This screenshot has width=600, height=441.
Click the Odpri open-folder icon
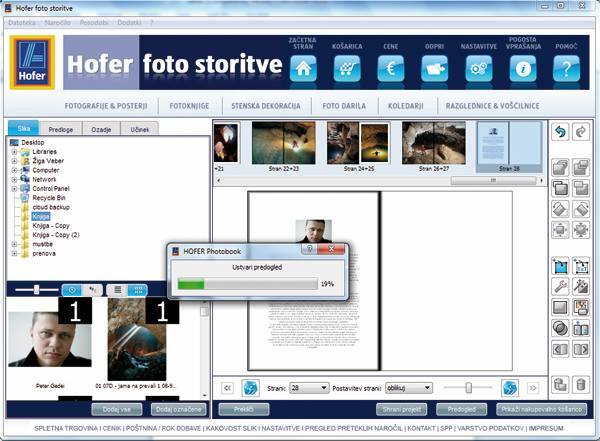tap(435, 69)
